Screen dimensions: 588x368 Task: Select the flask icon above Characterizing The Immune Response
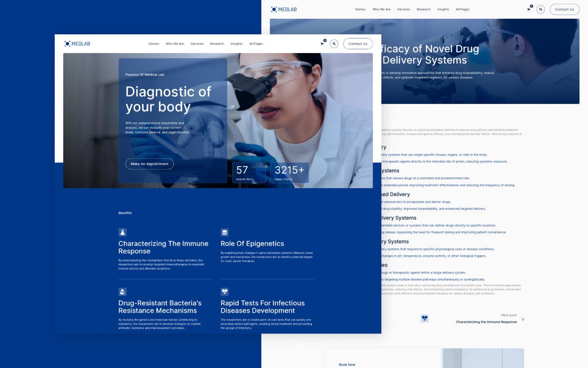(x=122, y=232)
